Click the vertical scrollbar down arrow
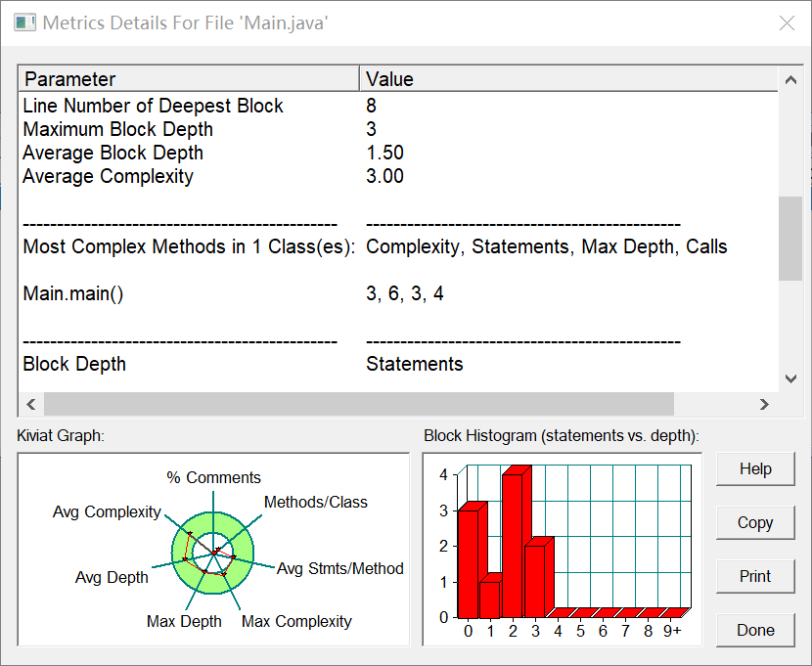Viewport: 812px width, 666px height. (790, 378)
